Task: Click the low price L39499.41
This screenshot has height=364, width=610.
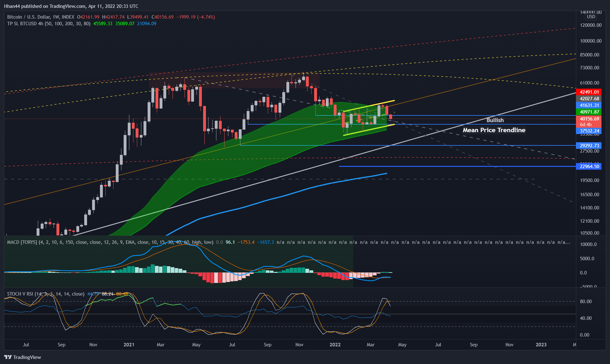Action: [x=138, y=17]
